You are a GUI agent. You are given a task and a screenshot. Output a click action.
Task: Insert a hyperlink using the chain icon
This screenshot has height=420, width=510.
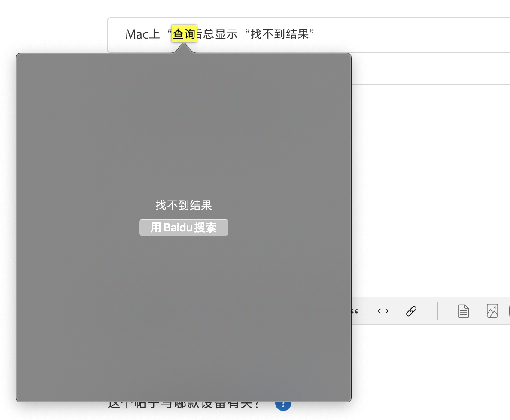point(411,311)
